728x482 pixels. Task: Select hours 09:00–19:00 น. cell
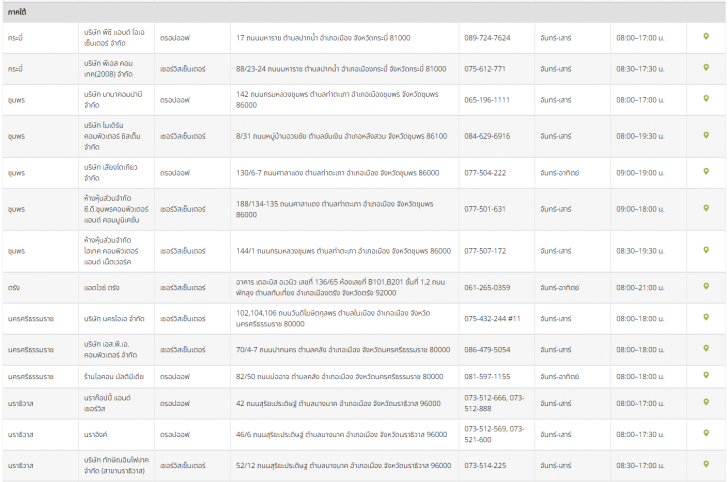coord(640,173)
